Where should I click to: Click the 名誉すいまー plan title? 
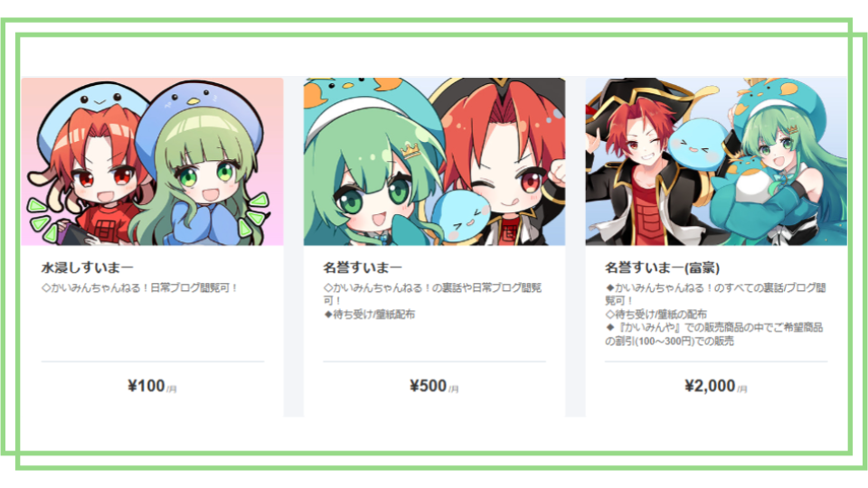(x=363, y=267)
